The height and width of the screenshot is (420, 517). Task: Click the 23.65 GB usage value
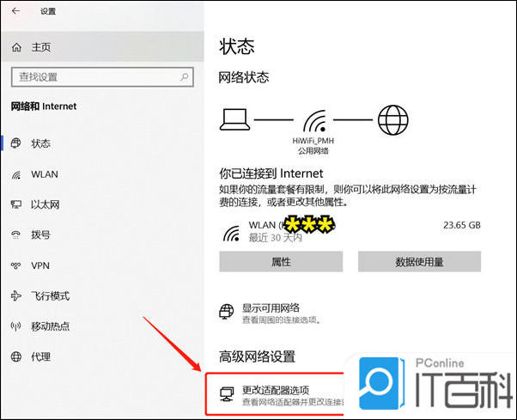(x=462, y=225)
